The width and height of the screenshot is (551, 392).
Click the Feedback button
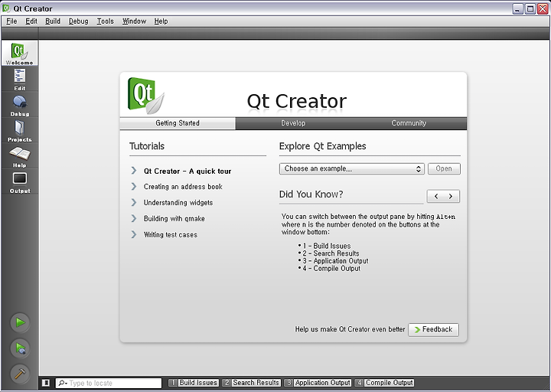pos(433,329)
